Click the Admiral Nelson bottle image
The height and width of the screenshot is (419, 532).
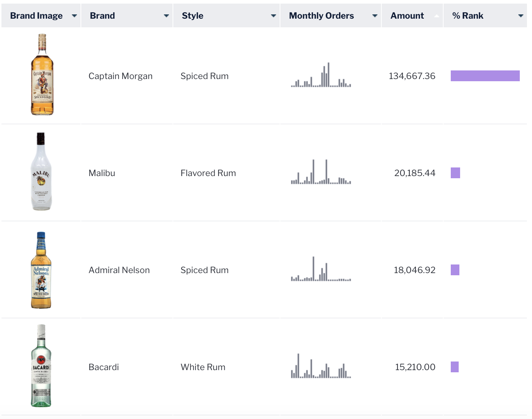pyautogui.click(x=41, y=270)
